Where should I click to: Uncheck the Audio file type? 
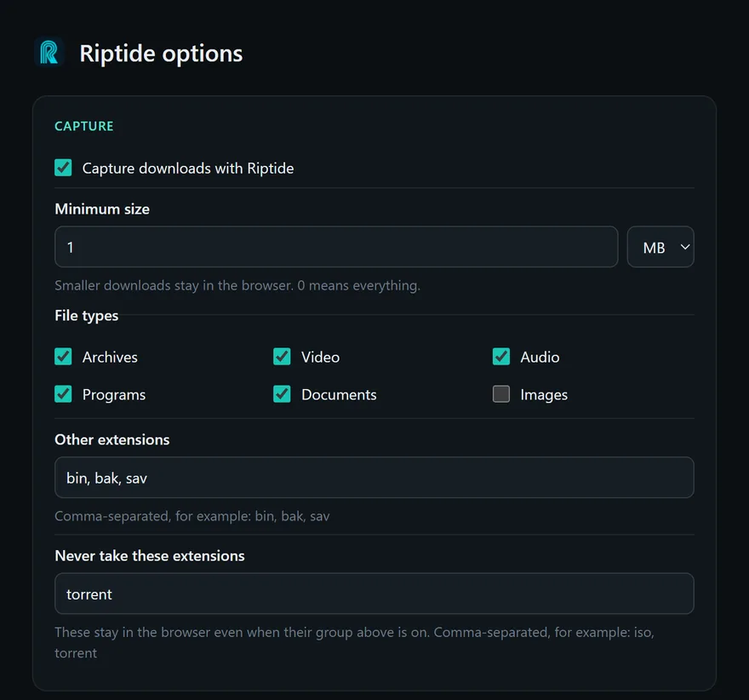501,357
